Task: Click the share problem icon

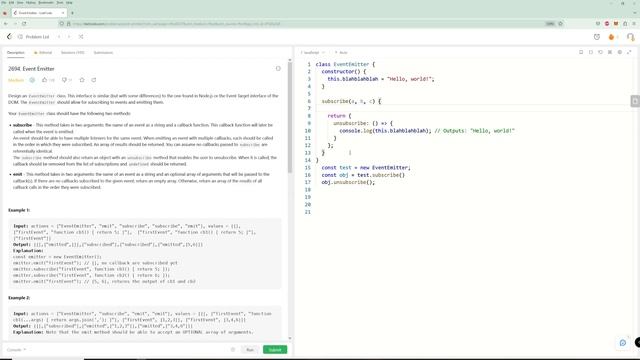Action: 93,80
